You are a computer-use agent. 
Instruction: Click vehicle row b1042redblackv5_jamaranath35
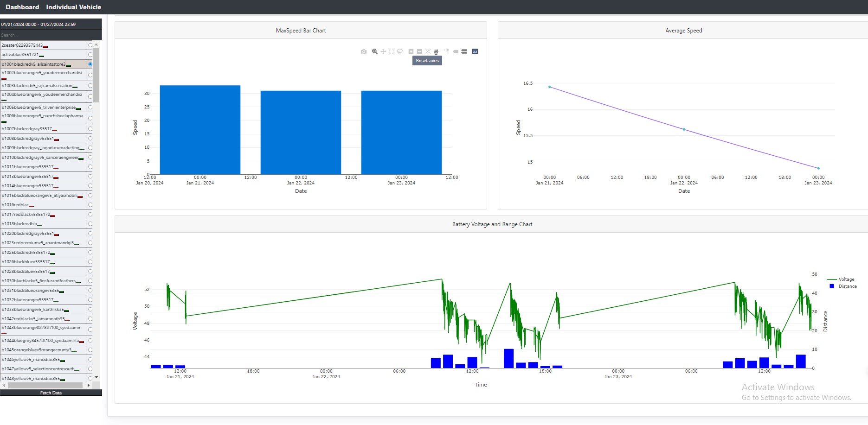(43, 319)
